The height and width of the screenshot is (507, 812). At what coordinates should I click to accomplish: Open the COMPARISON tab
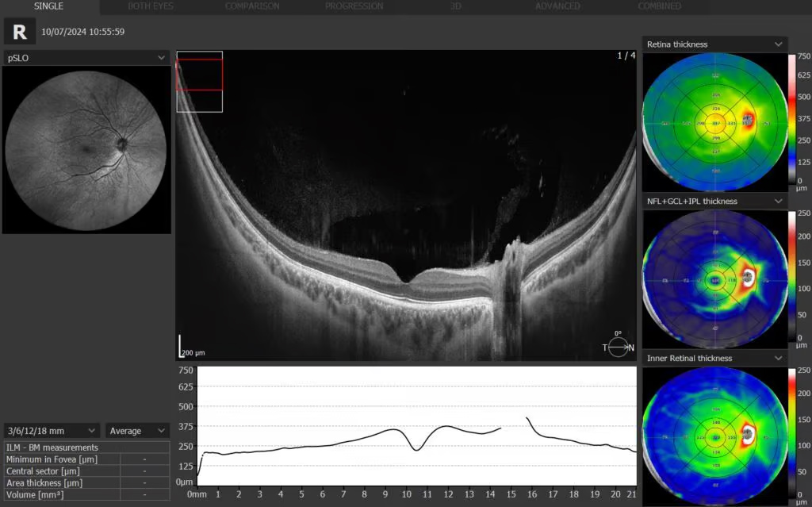pyautogui.click(x=252, y=6)
